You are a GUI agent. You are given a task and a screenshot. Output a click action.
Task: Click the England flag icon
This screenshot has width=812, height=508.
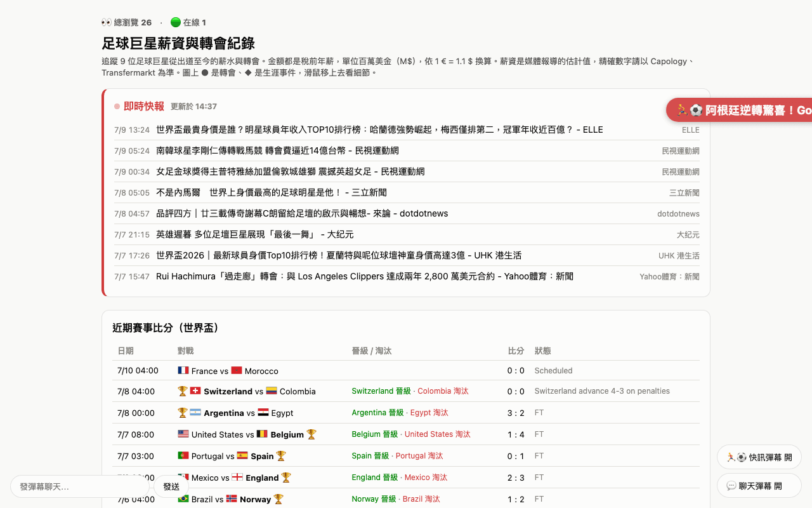pos(238,477)
